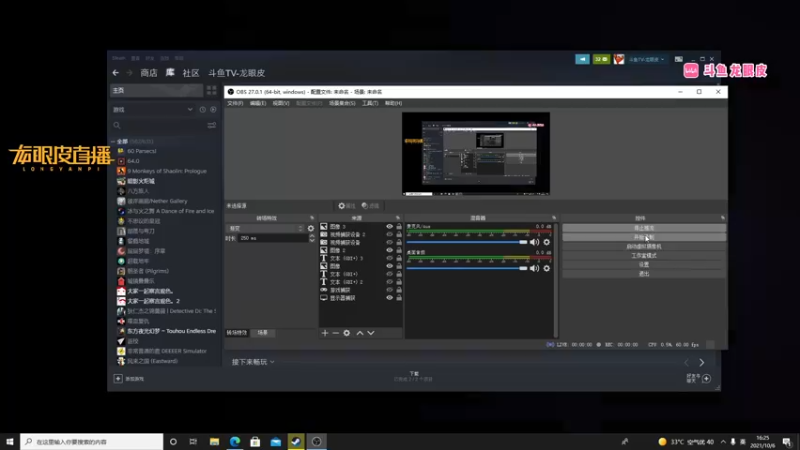Open Steam 社区 tab
This screenshot has height=450, width=800.
[191, 73]
